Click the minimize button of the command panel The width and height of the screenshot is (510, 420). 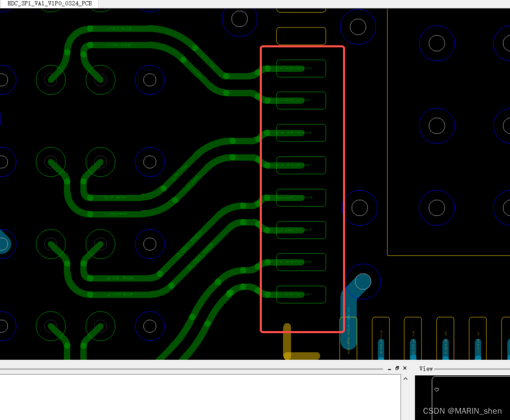(x=389, y=368)
